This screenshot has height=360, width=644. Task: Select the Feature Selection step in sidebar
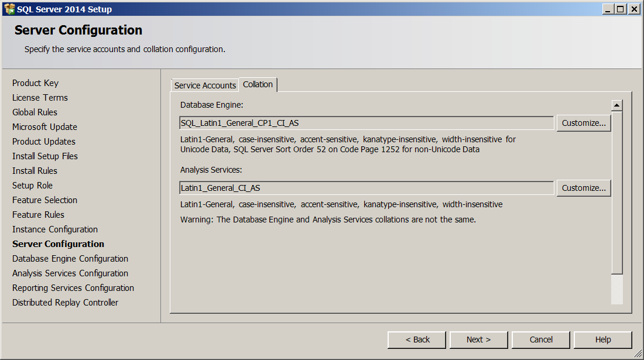pyautogui.click(x=44, y=200)
